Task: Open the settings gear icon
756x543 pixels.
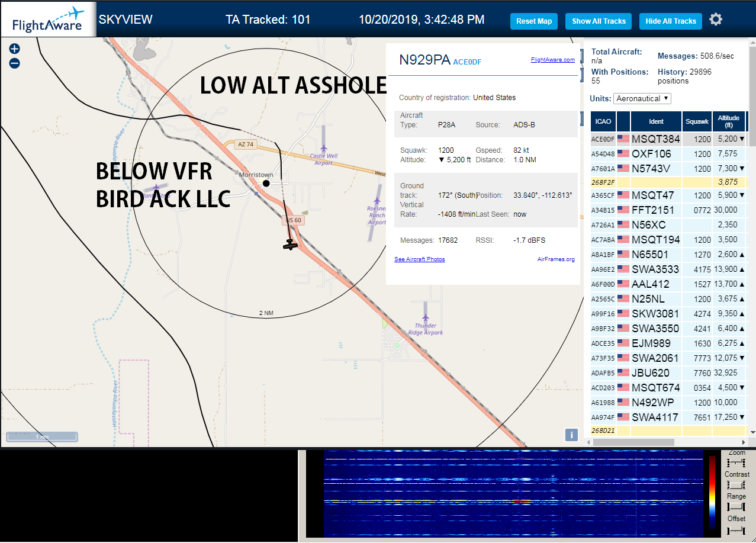Action: tap(716, 20)
